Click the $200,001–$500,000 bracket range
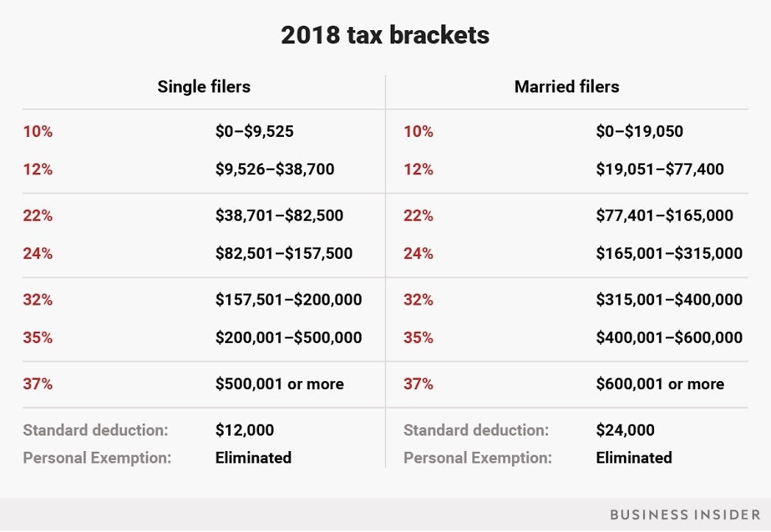771x532 pixels. tap(288, 338)
